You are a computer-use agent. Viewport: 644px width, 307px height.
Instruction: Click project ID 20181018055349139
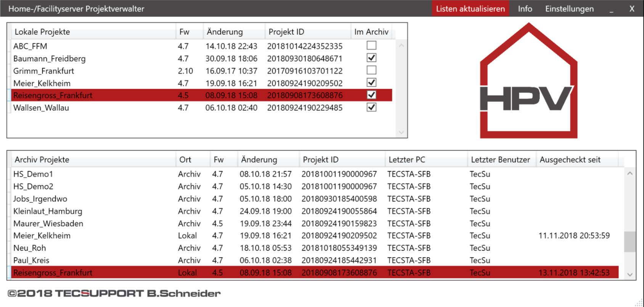(339, 248)
